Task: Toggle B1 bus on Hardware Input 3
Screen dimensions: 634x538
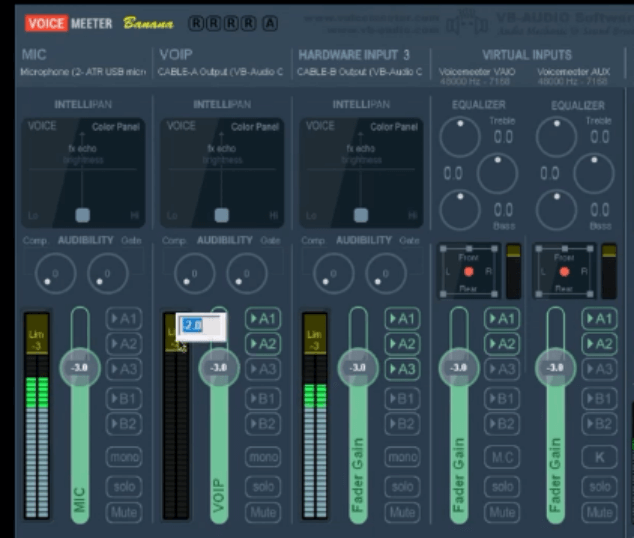Action: pyautogui.click(x=402, y=399)
